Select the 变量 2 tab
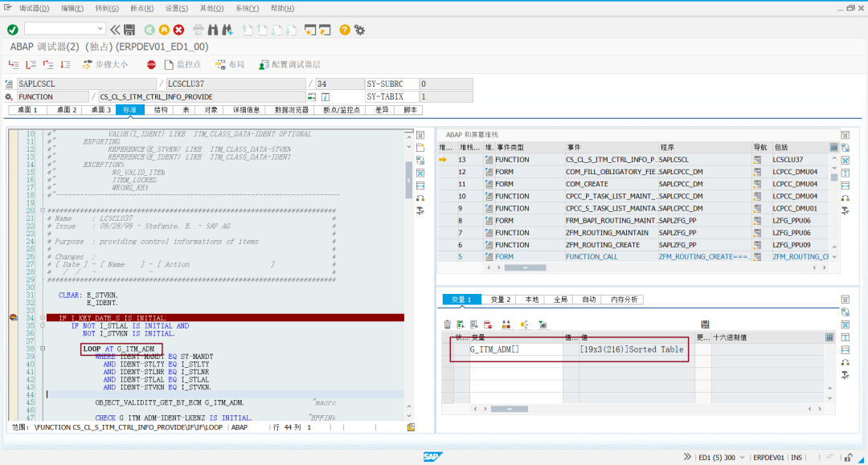The image size is (868, 465). (x=501, y=300)
